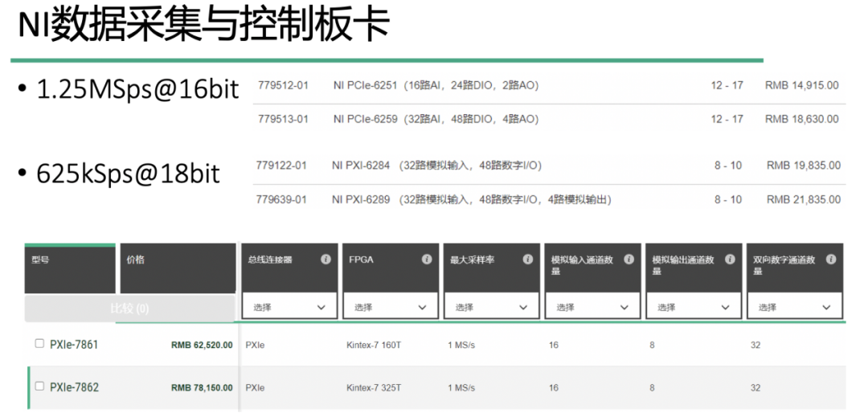
Task: Expand the FPGA 选择 dropdown
Action: click(x=391, y=307)
